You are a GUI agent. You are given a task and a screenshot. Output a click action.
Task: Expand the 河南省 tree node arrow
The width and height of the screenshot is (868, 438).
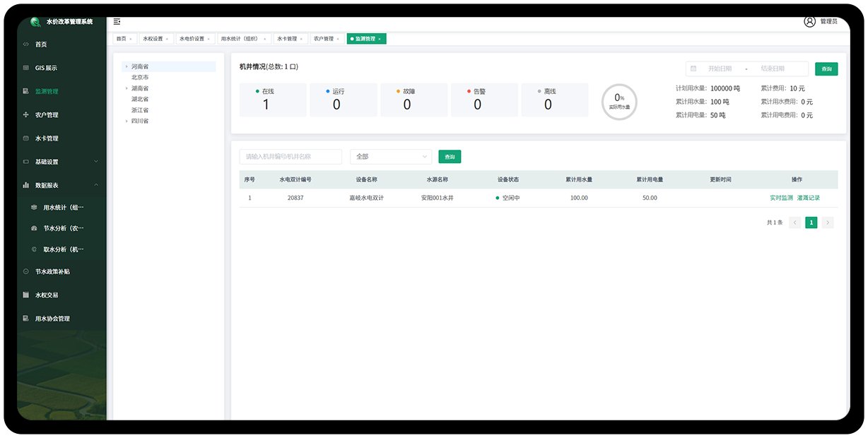pyautogui.click(x=127, y=66)
